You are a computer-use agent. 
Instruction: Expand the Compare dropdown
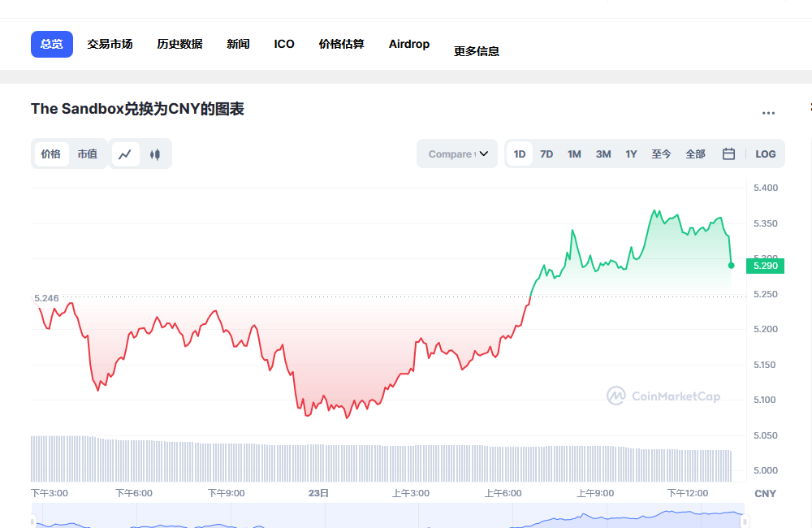point(457,154)
